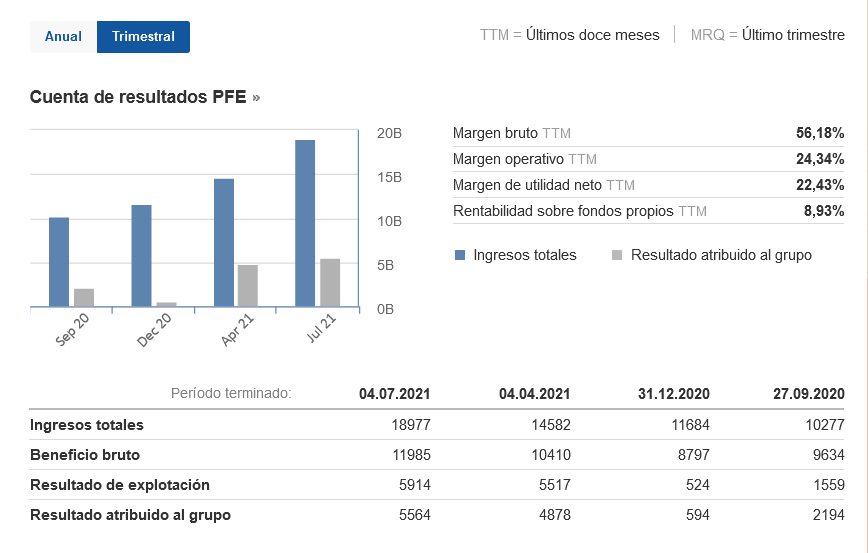Screen dimensions: 868x553
Task: Click Rentabilidad sobre fondos propios label
Action: [564, 211]
